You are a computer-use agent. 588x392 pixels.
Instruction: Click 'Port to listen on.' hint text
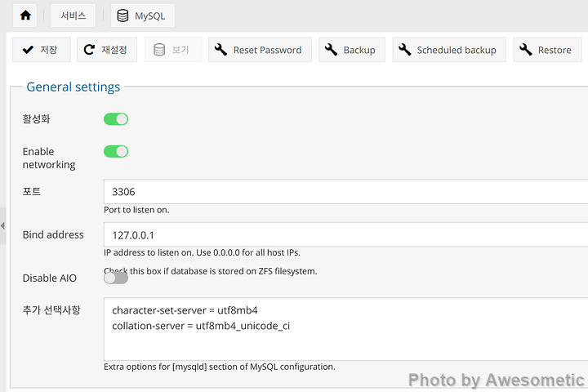(x=136, y=210)
